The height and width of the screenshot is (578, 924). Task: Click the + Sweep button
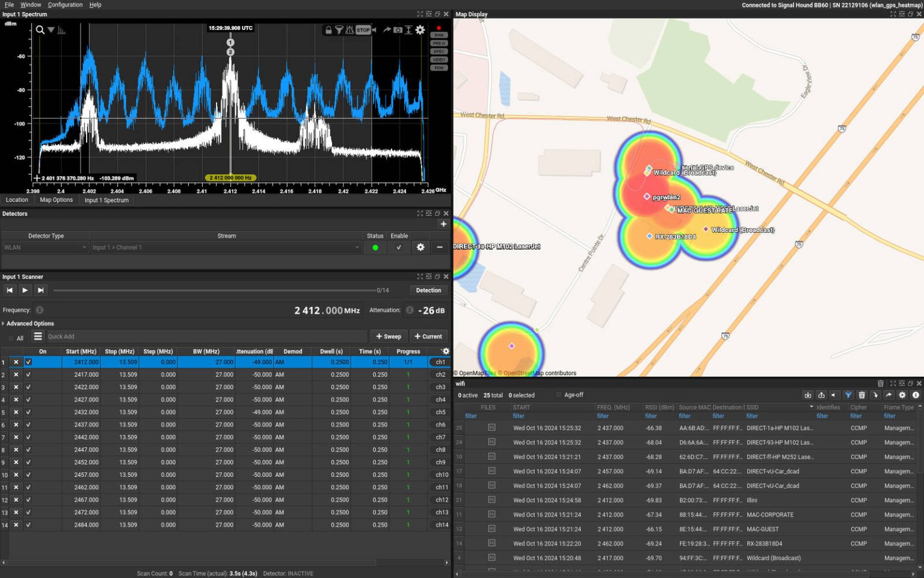pyautogui.click(x=388, y=337)
